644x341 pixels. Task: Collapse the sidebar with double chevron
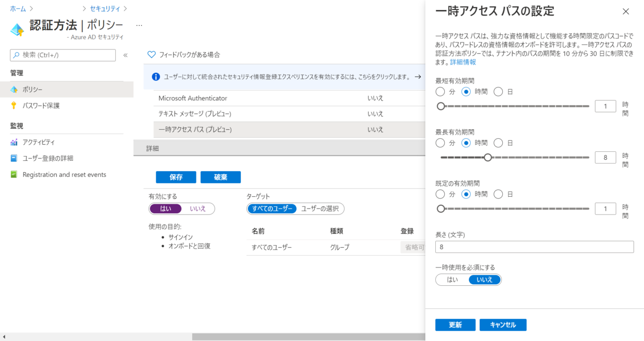[x=126, y=55]
